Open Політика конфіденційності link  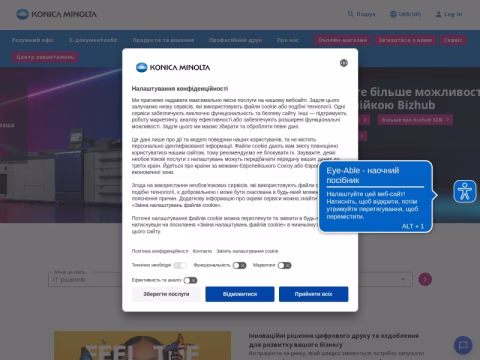click(160, 251)
